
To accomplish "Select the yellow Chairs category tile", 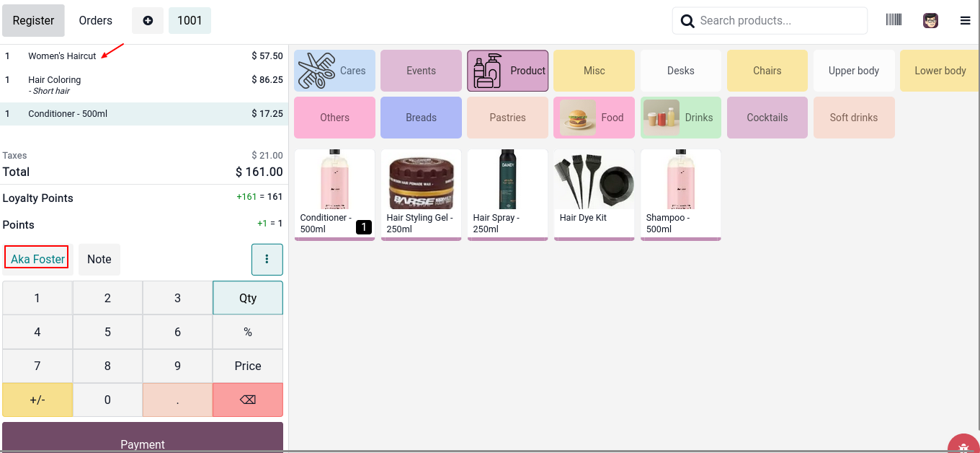I will click(x=767, y=71).
